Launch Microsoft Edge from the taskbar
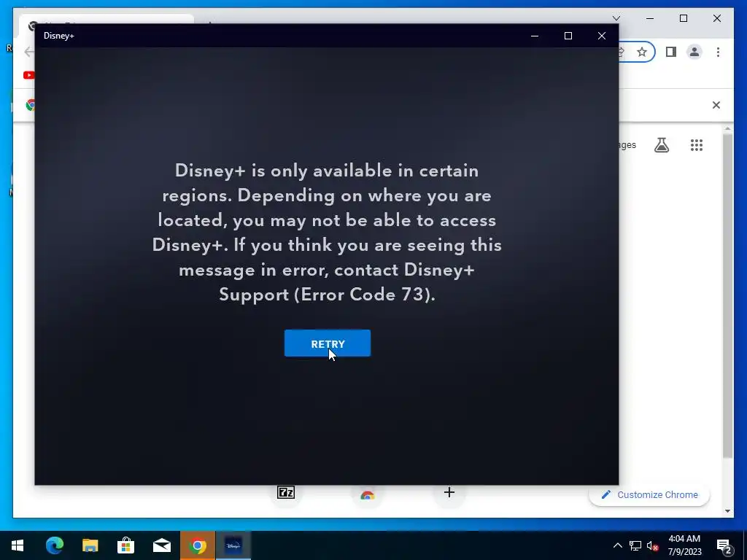Screen dimensions: 747x560 pos(54,545)
